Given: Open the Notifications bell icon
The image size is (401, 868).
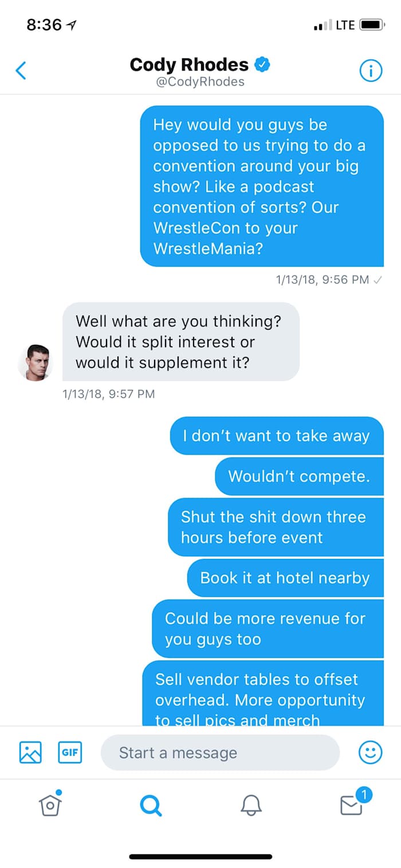Looking at the screenshot, I should [250, 805].
